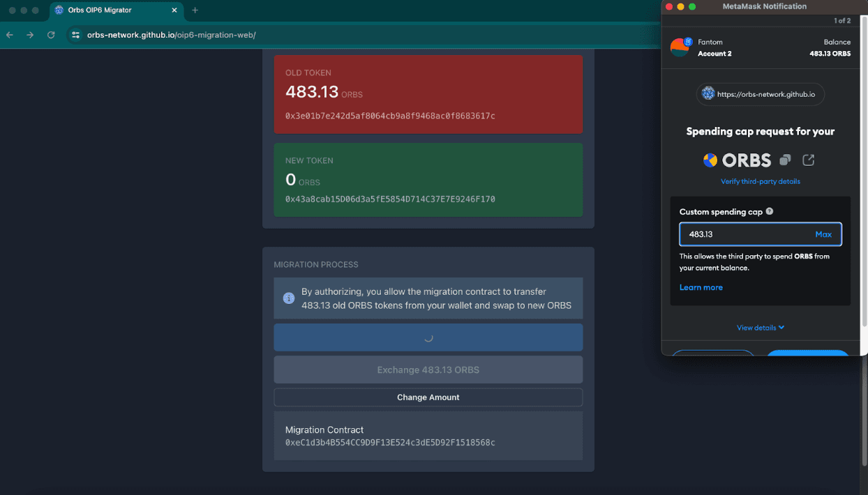
Task: Click the Account 2 avatar icon
Action: click(680, 47)
